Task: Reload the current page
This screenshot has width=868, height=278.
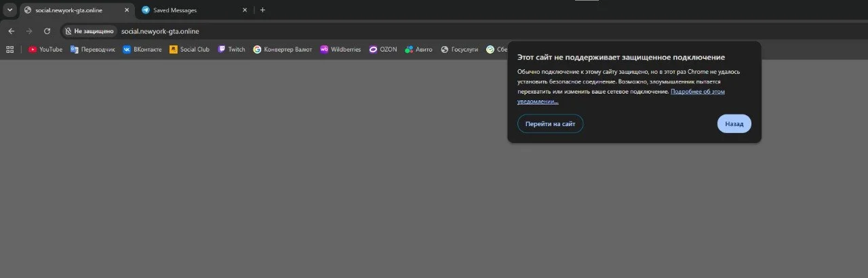Action: [47, 31]
